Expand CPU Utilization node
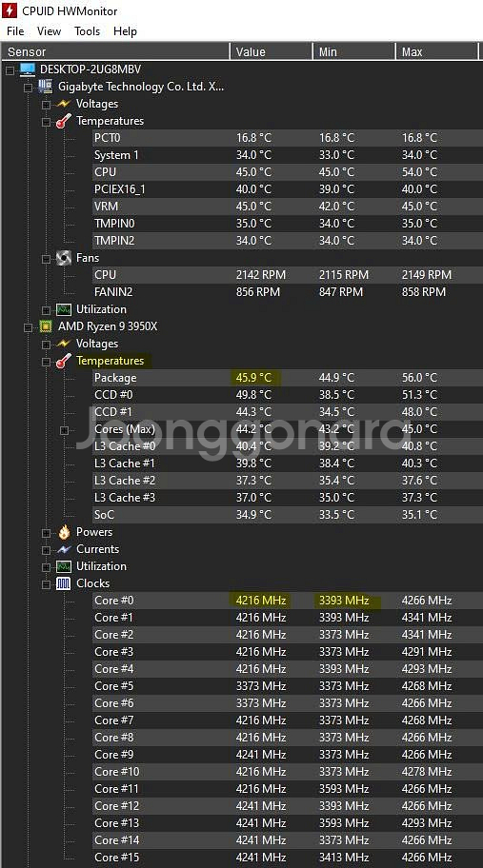The image size is (483, 868). [46, 566]
